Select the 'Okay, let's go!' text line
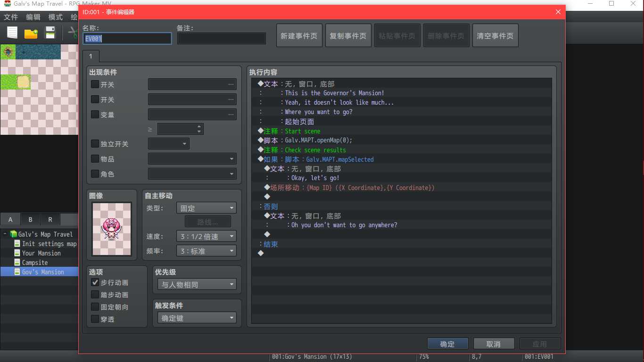This screenshot has height=362, width=644. click(x=402, y=178)
